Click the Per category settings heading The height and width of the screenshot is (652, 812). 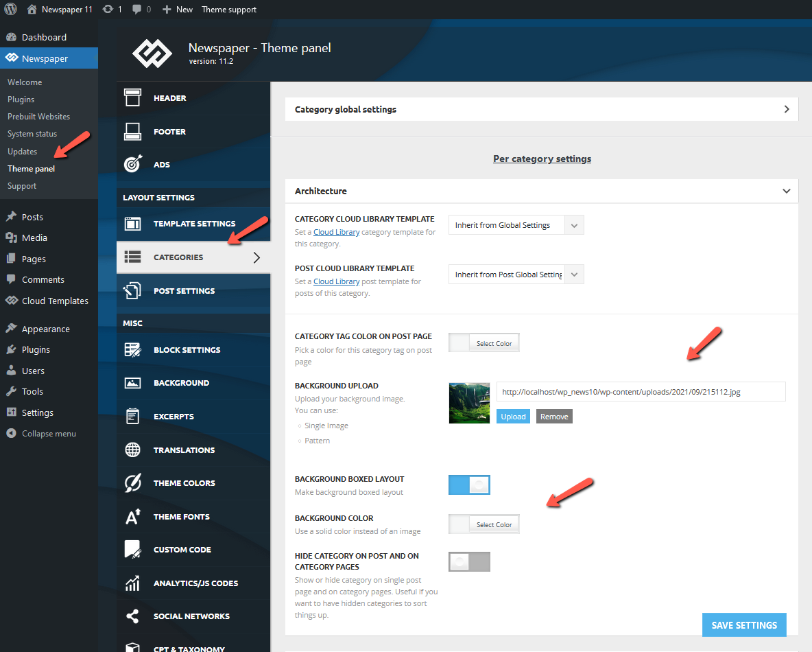542,159
